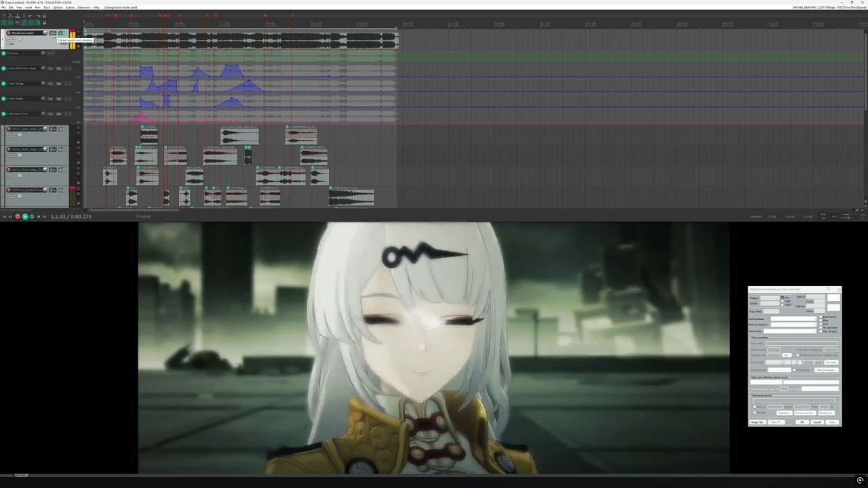Screen dimensions: 868x488
Task: Click the Open project toolbar icon
Action: point(10,16)
